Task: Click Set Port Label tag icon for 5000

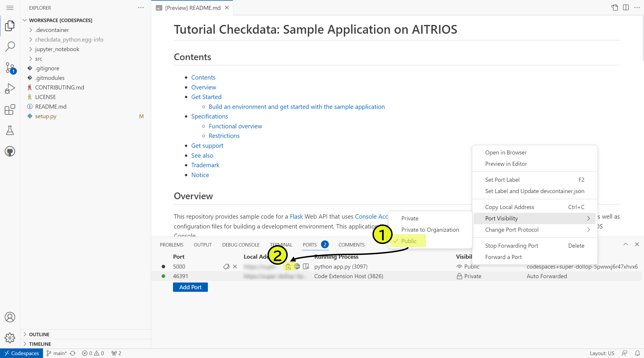Action: point(226,267)
